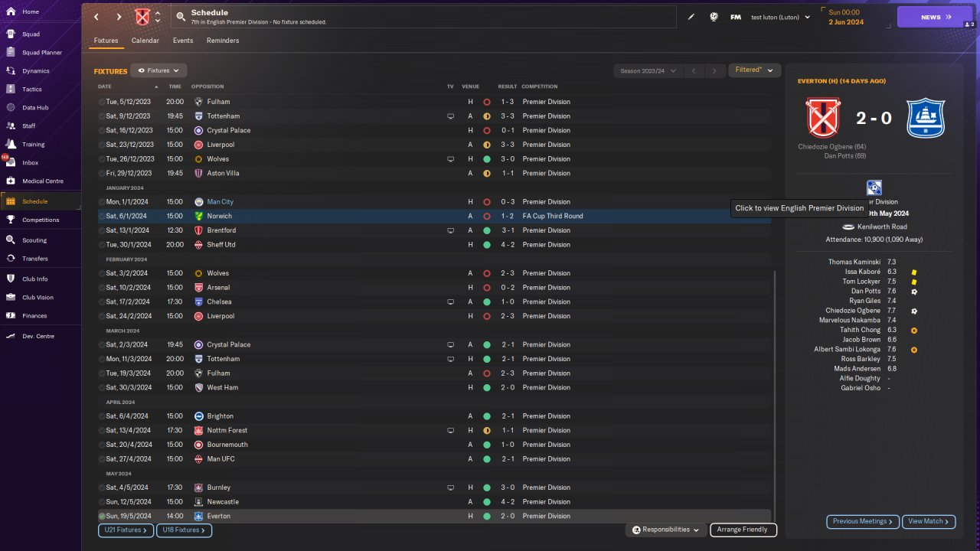Open U18 Fixtures
Viewport: 980px width, 551px height.
click(x=185, y=530)
